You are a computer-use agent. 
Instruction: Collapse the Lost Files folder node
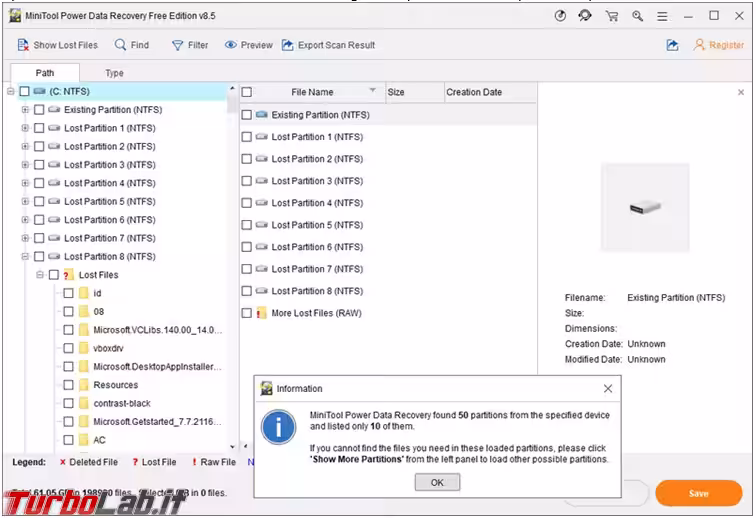pyautogui.click(x=40, y=275)
